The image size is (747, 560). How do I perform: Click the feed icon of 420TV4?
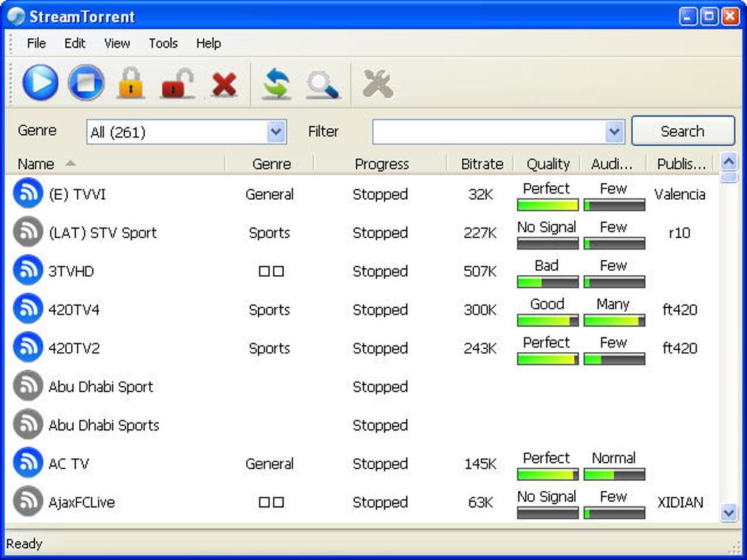tap(28, 309)
